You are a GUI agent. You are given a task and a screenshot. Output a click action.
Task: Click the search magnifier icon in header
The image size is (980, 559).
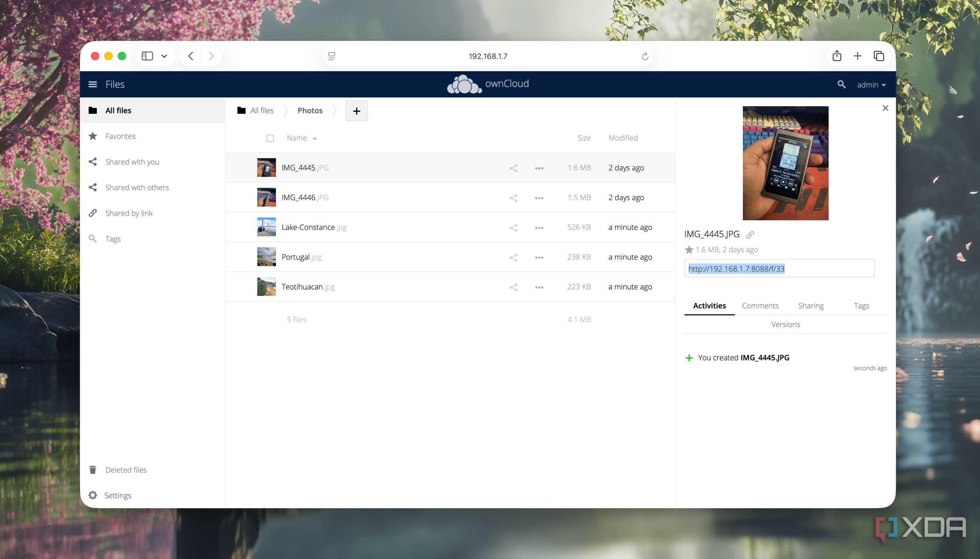(x=841, y=84)
